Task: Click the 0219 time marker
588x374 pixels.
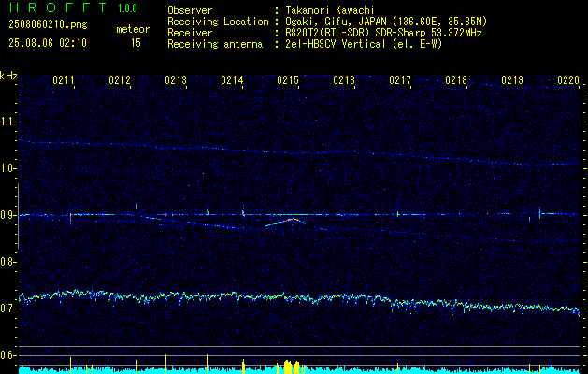Action: [x=512, y=80]
